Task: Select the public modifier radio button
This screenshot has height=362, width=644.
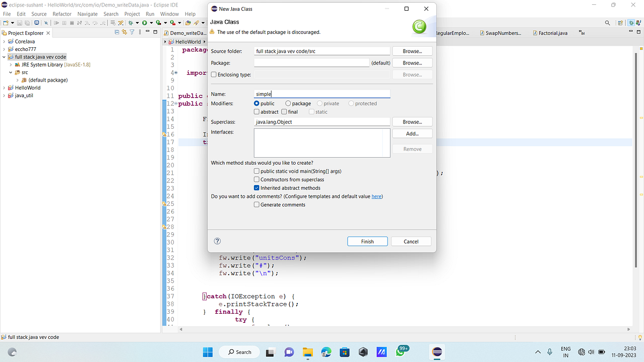Action: coord(257,104)
